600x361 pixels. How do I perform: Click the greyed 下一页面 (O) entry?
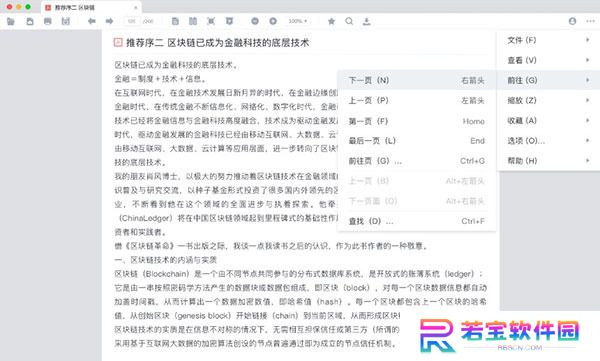pos(417,201)
